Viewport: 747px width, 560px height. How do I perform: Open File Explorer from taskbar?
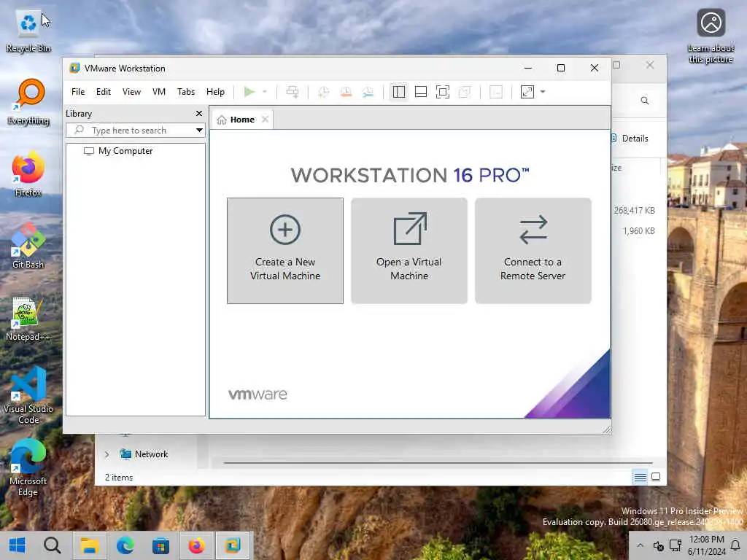click(x=89, y=545)
